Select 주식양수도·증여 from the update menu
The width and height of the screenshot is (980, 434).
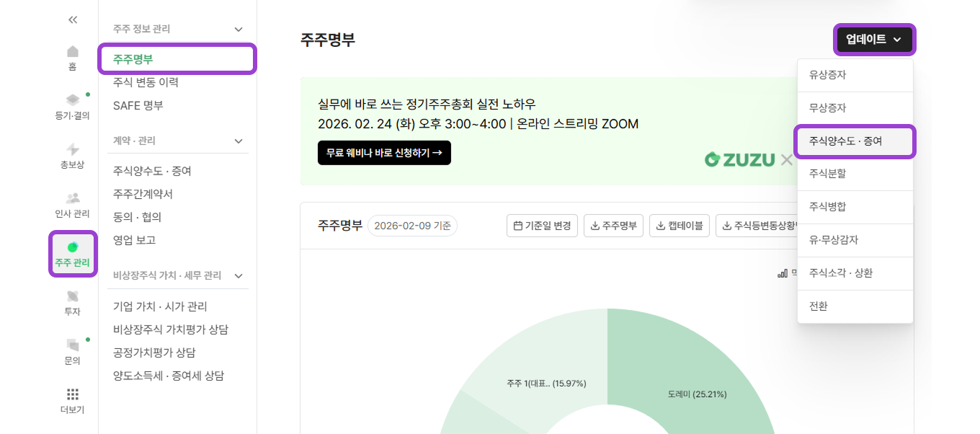click(855, 141)
